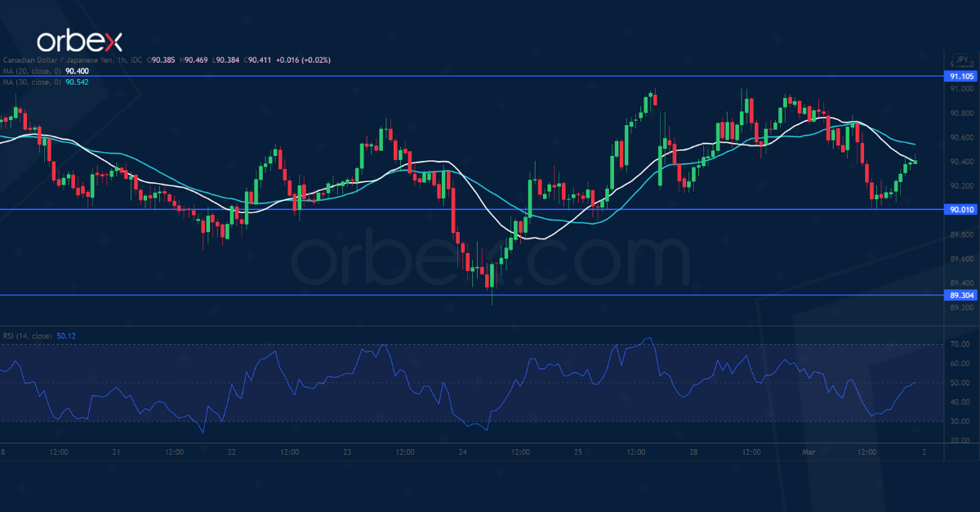Click the 25 date label on time axis

point(578,452)
